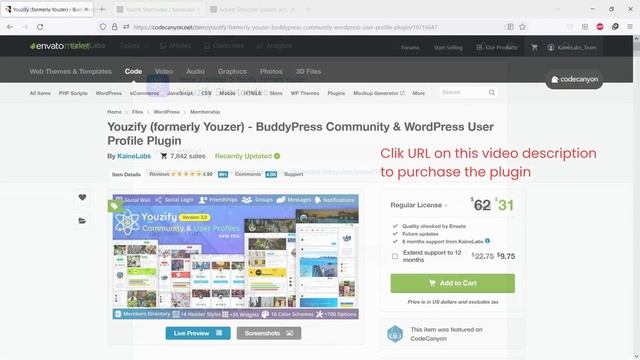
Task: Open the PHP Scripts category link
Action: (73, 93)
